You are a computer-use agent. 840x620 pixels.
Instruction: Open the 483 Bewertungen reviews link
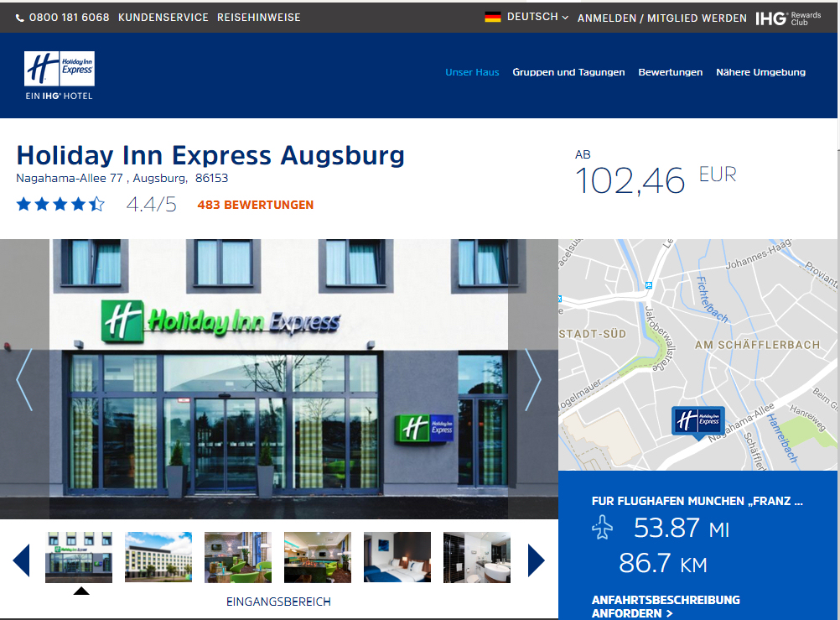(256, 205)
